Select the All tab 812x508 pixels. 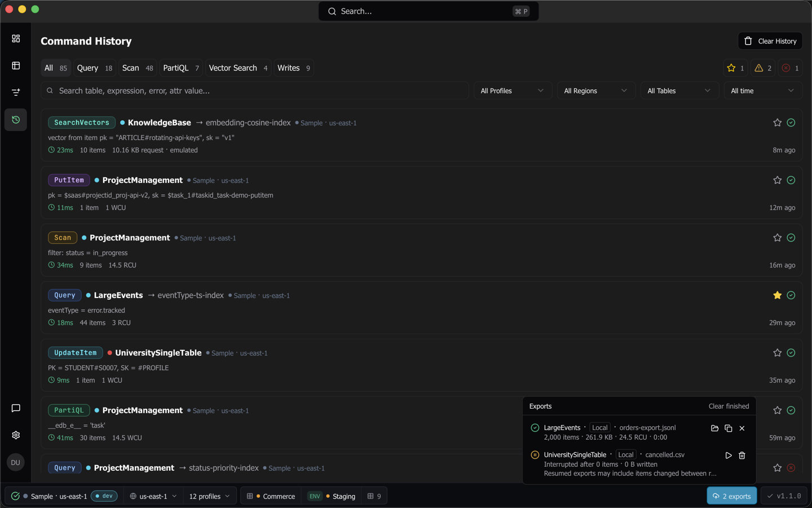55,68
